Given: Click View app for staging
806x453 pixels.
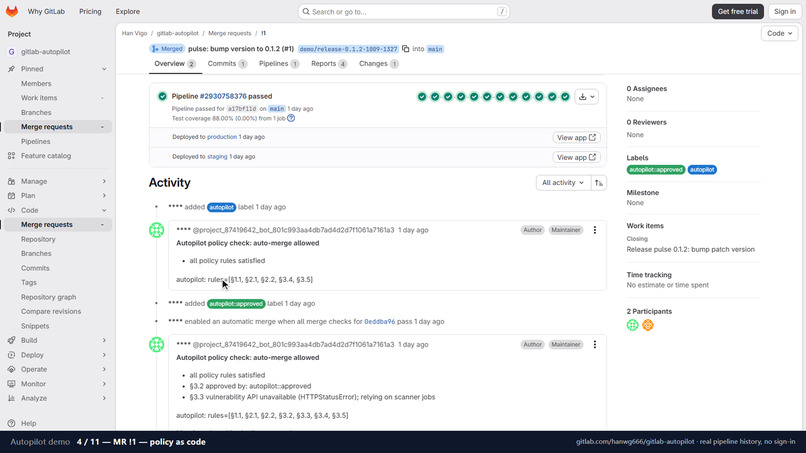Looking at the screenshot, I should (576, 157).
